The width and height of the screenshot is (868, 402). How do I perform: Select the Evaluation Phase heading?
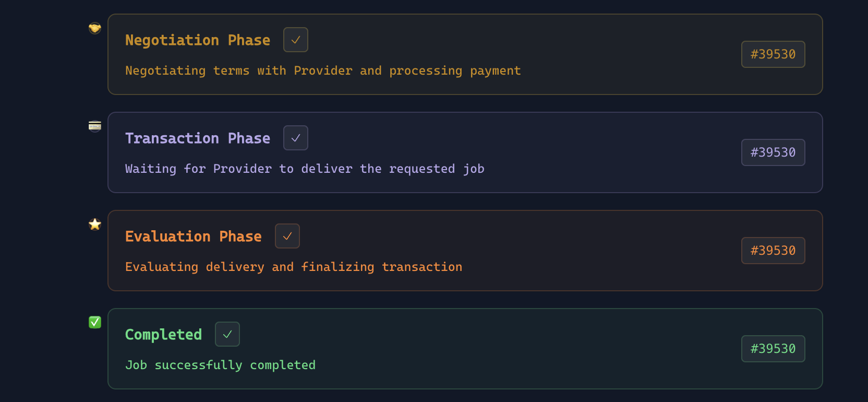[194, 237]
